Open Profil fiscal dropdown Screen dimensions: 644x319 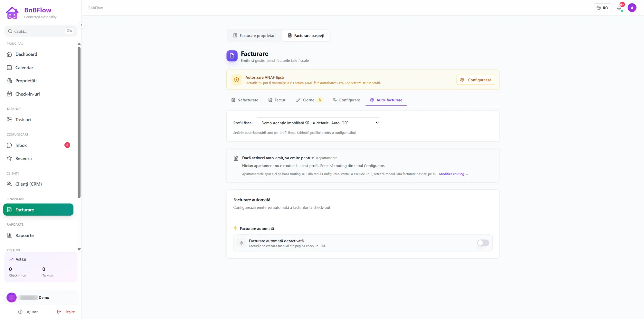tap(318, 123)
